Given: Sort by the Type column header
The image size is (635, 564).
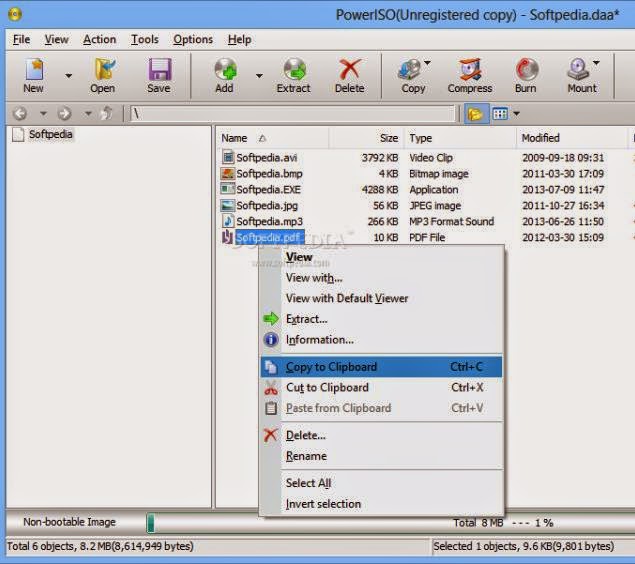Looking at the screenshot, I should (x=460, y=138).
